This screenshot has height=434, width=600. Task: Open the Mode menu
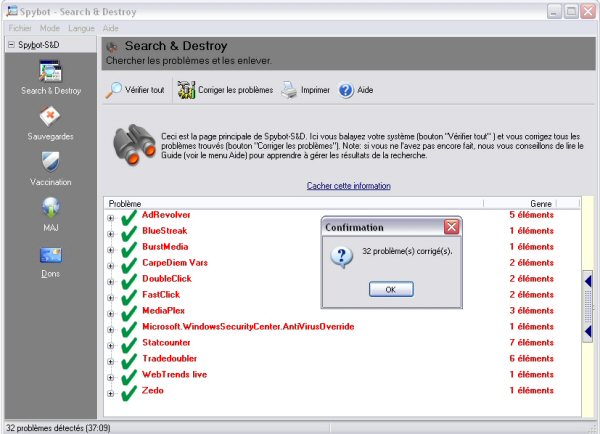50,28
